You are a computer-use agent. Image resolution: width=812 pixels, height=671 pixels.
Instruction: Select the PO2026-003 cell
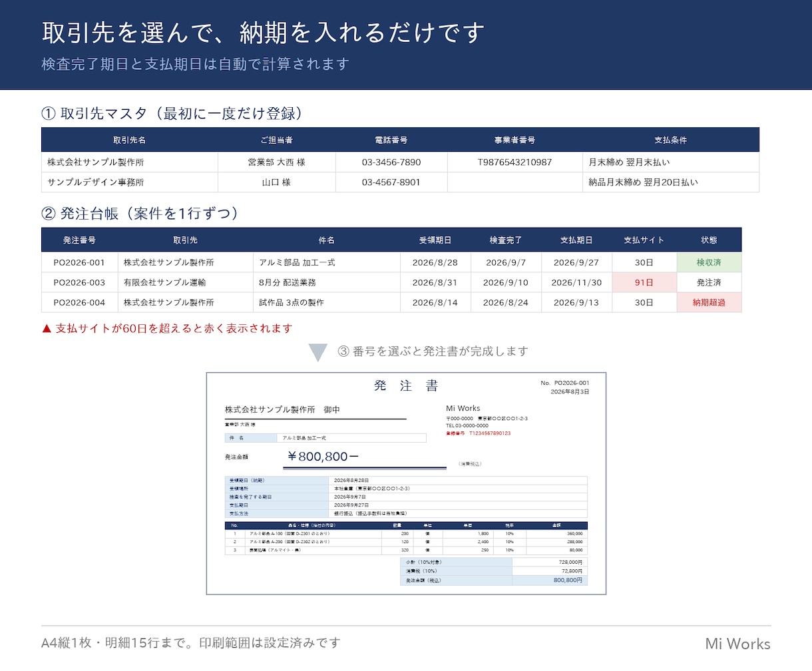[80, 282]
